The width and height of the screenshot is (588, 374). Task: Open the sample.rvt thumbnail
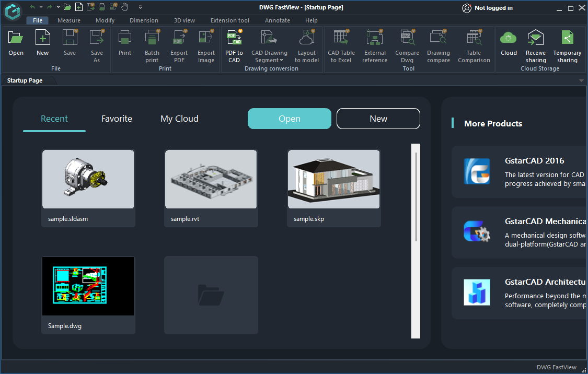pos(211,179)
